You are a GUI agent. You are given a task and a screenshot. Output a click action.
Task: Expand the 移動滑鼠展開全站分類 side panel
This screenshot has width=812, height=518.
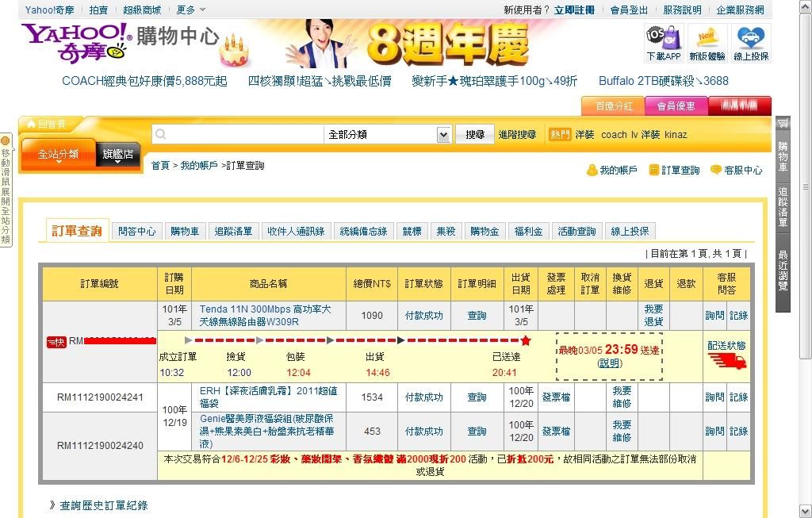click(6, 190)
